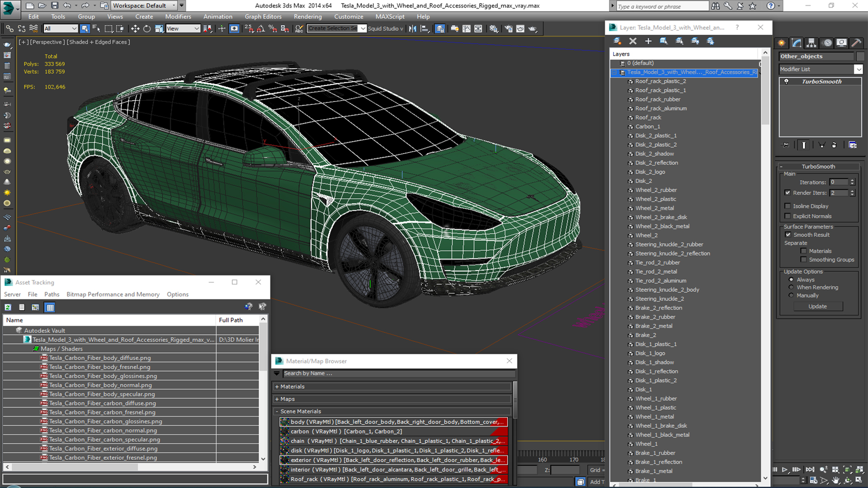
Task: Click Add T button in Material browser
Action: (598, 481)
